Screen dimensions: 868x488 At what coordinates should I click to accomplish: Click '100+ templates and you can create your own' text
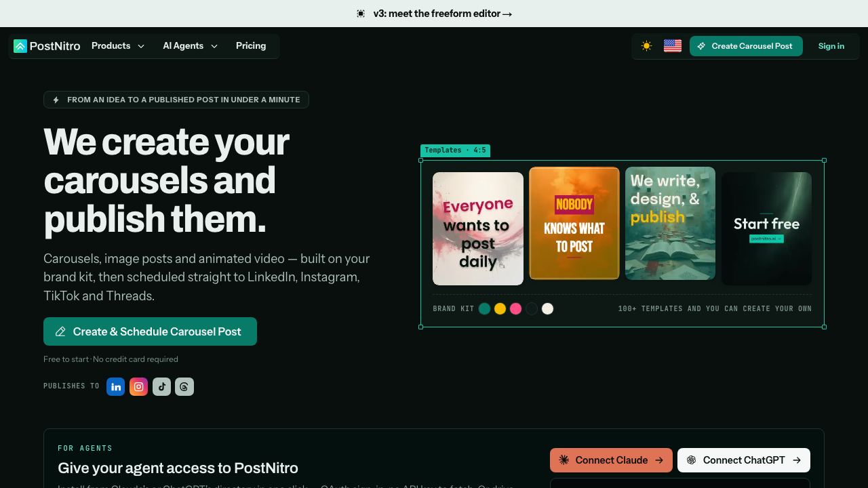tap(715, 309)
